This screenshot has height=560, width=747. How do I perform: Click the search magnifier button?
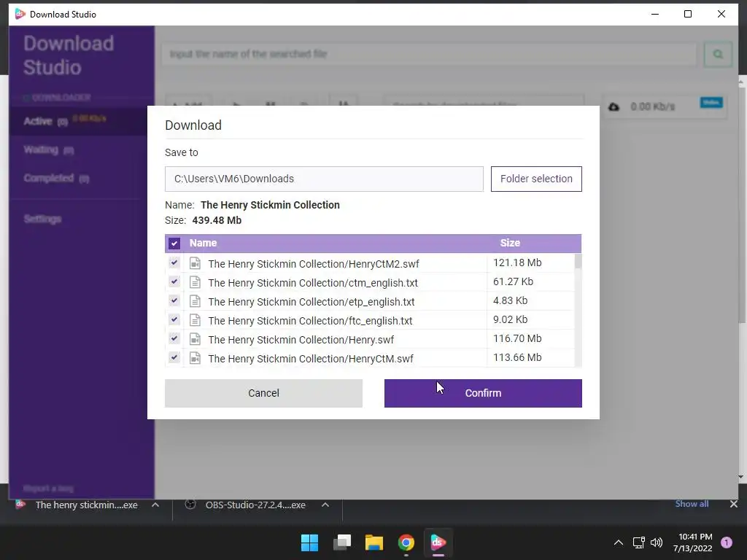pos(718,54)
